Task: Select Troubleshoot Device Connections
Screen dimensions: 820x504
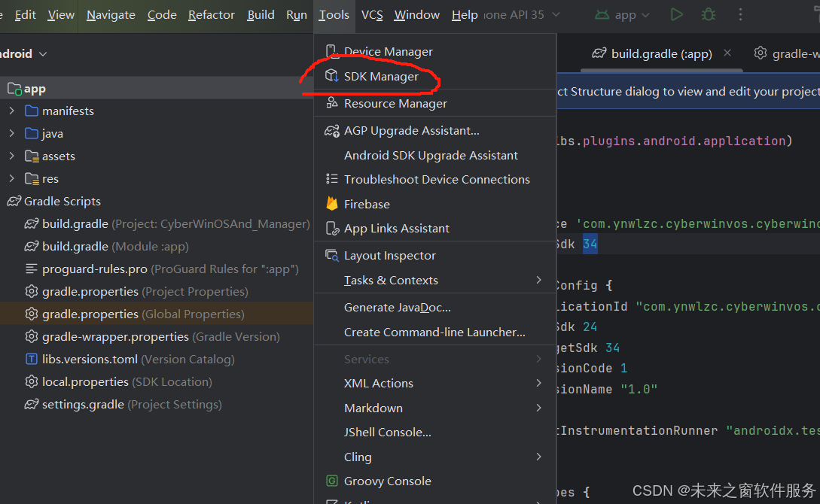Action: point(437,179)
